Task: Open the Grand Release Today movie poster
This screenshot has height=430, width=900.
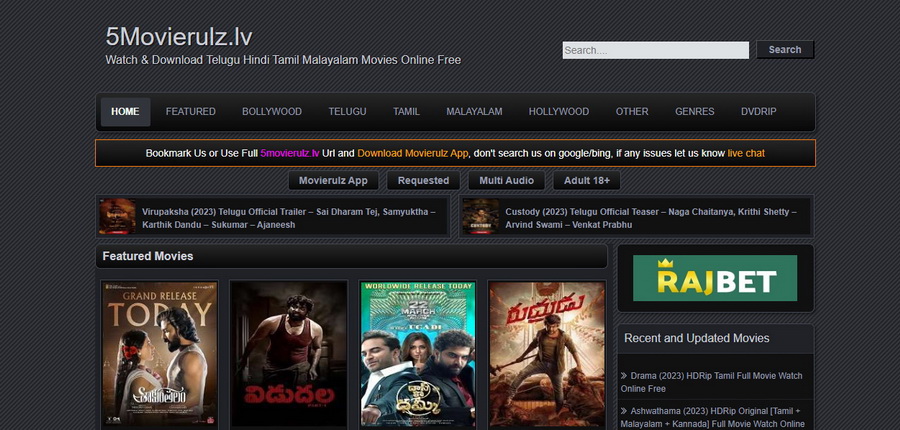Action: pyautogui.click(x=160, y=354)
